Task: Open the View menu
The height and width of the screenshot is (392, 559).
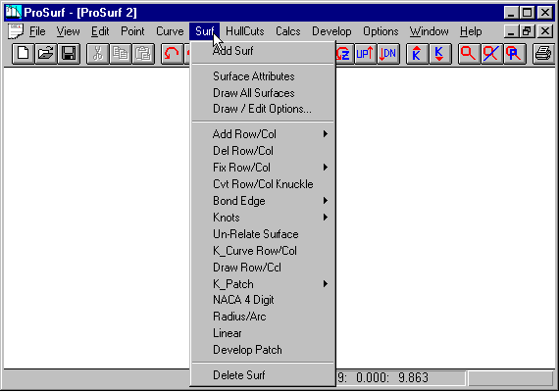Action: point(68,31)
